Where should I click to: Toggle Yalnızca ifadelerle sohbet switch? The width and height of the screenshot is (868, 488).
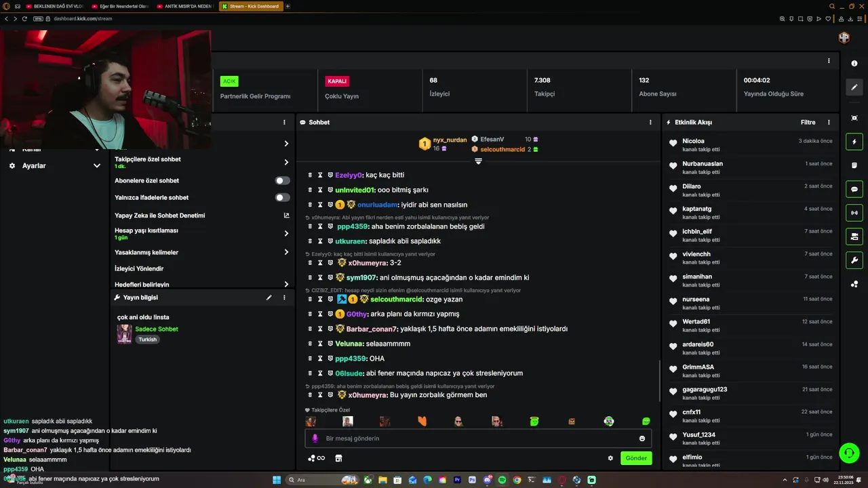click(283, 197)
